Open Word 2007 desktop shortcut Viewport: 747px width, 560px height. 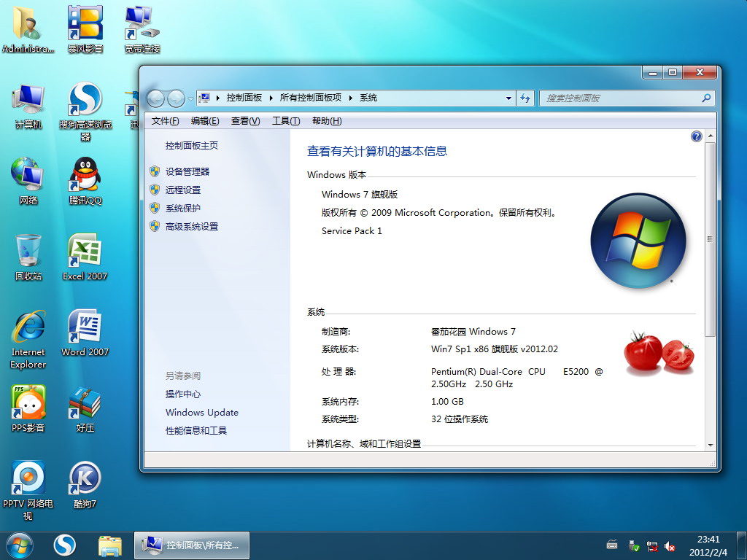[85, 328]
